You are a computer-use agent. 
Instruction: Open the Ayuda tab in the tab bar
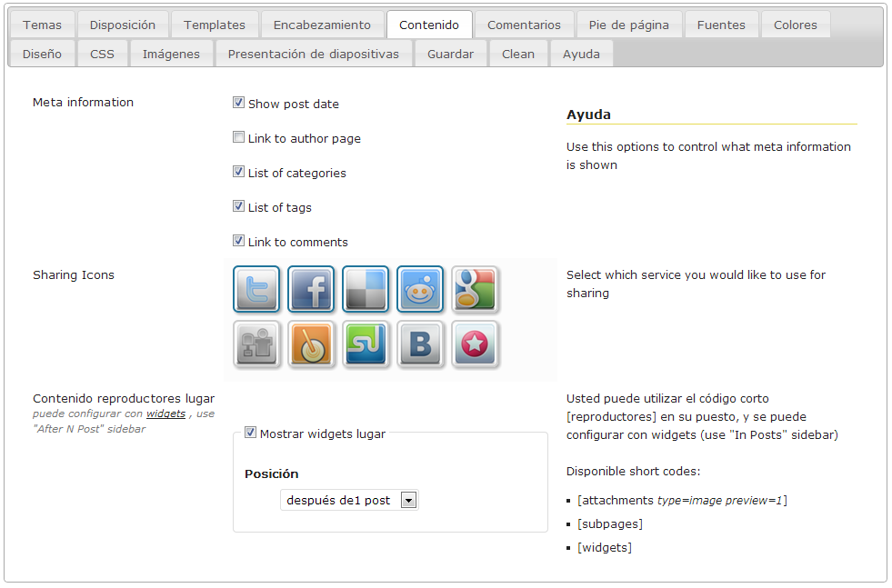(x=581, y=54)
